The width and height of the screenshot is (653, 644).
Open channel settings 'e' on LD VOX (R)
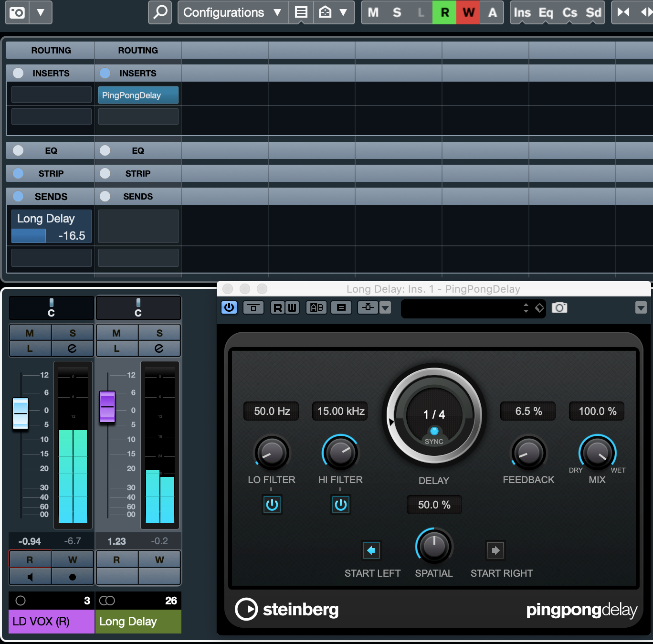click(72, 348)
